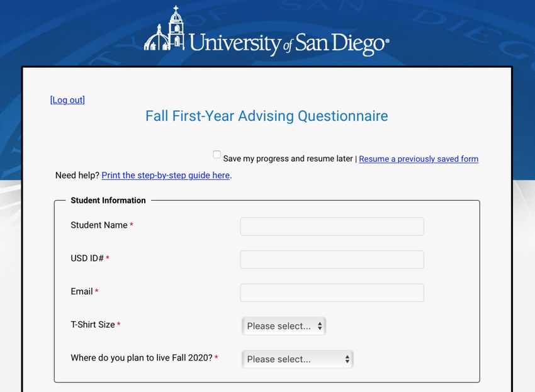This screenshot has width=535, height=392.
Task: Click into the USD ID# text box
Action: pyautogui.click(x=332, y=259)
